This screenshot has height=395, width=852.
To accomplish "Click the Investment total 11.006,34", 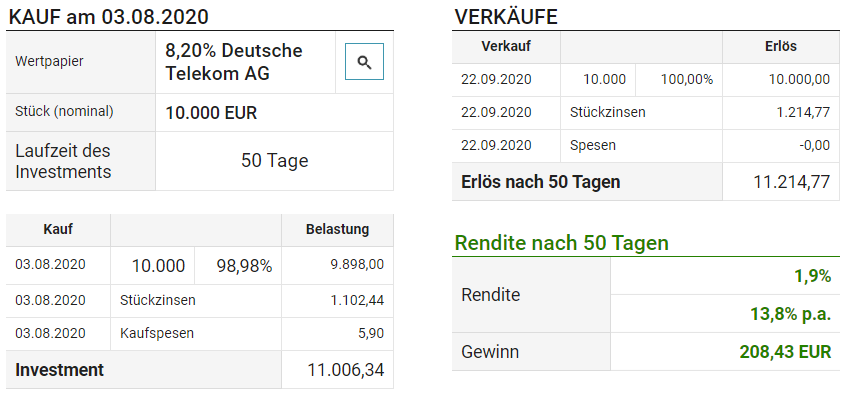I will tap(346, 370).
